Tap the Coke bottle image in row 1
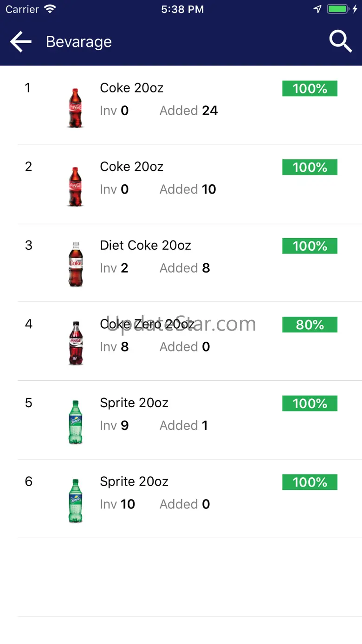 tap(75, 108)
